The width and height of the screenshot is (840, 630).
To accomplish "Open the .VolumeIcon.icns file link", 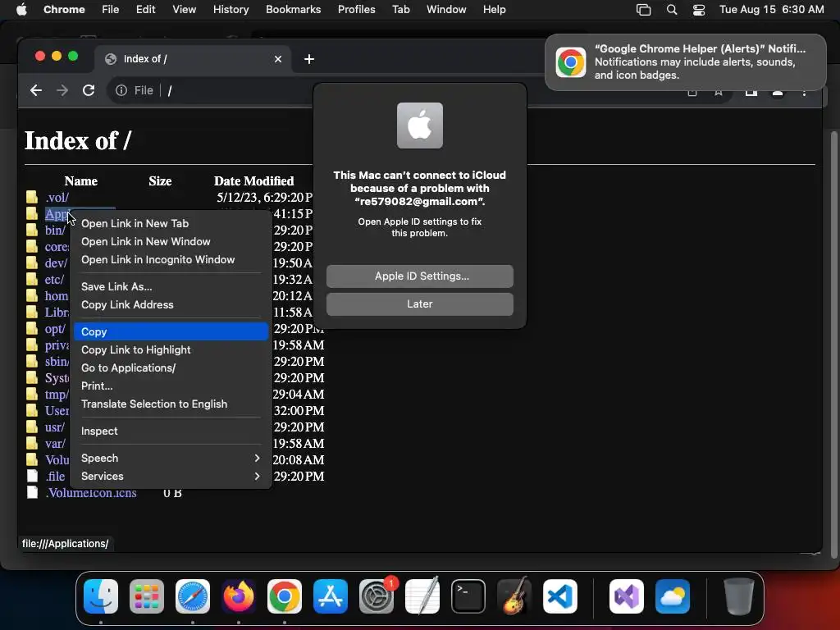I will coord(91,493).
